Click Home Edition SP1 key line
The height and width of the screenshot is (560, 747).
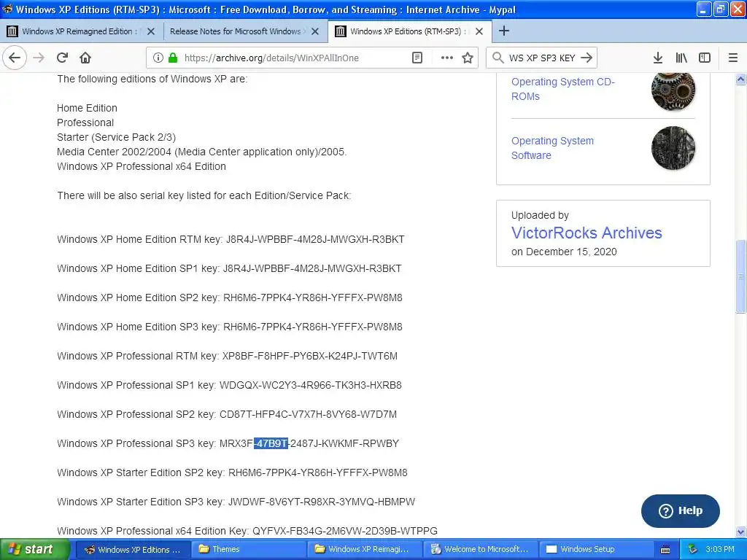(229, 268)
